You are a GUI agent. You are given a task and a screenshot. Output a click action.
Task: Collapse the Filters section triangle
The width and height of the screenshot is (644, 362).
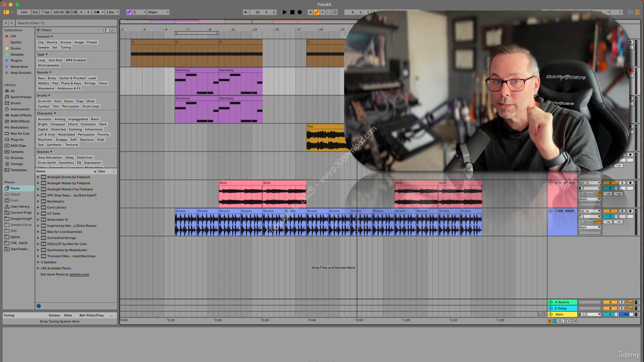[38, 30]
